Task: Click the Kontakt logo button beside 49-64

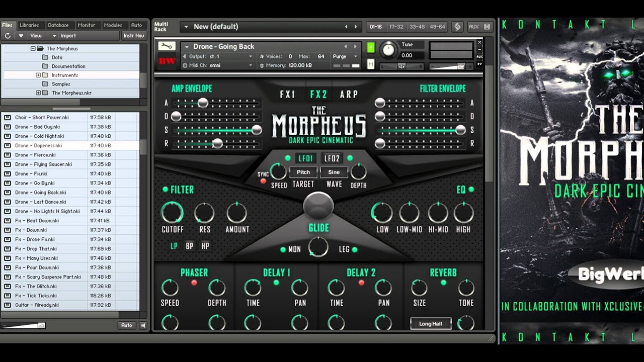Action: pyautogui.click(x=457, y=27)
